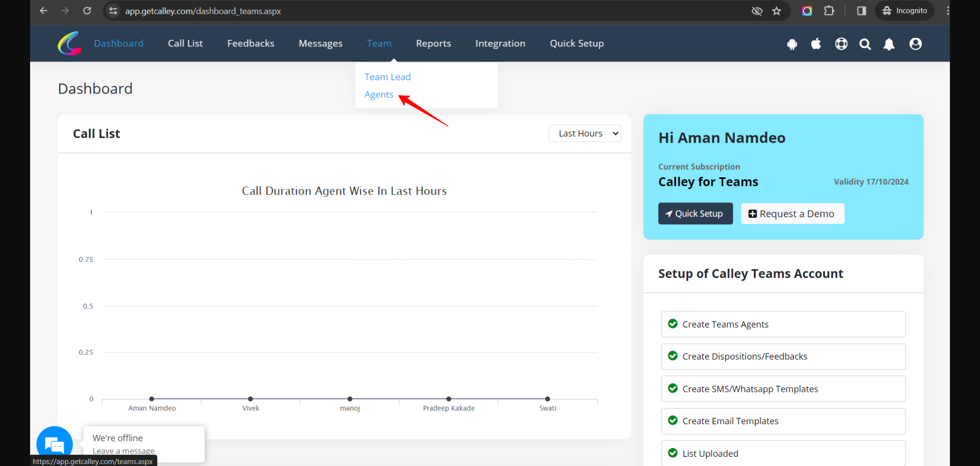The width and height of the screenshot is (980, 466).
Task: Open Create Email Templates step
Action: coord(783,421)
